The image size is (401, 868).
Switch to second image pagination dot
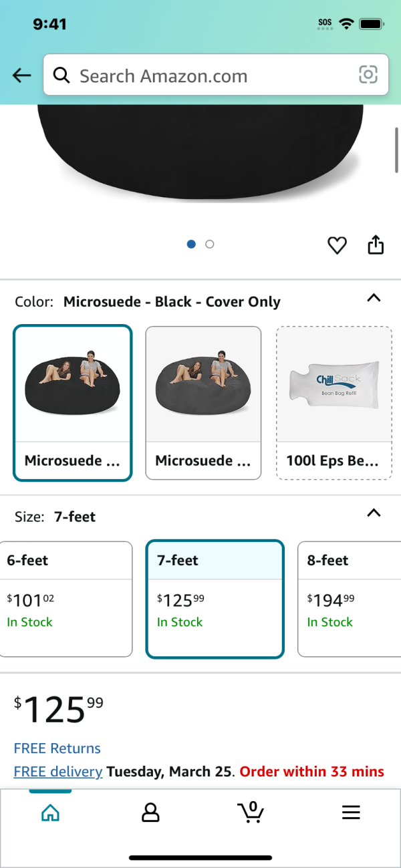coord(210,245)
